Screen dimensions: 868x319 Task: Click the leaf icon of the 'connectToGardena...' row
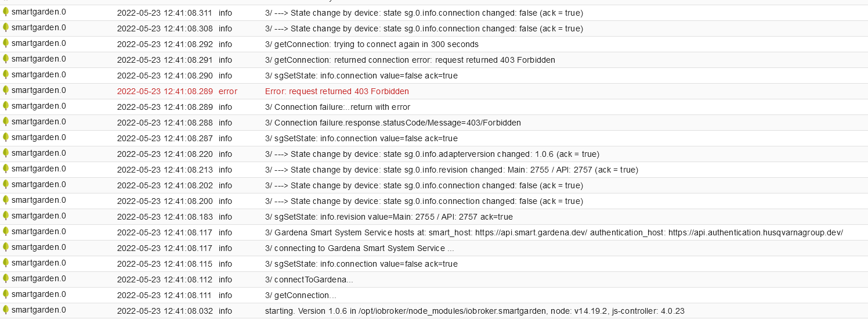[x=6, y=279]
